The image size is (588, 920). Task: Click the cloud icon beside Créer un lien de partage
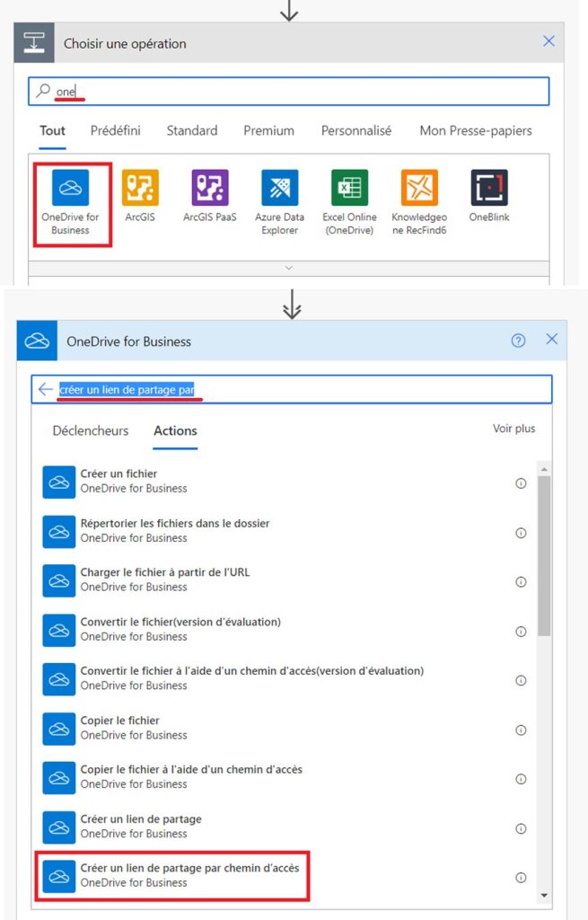59,827
